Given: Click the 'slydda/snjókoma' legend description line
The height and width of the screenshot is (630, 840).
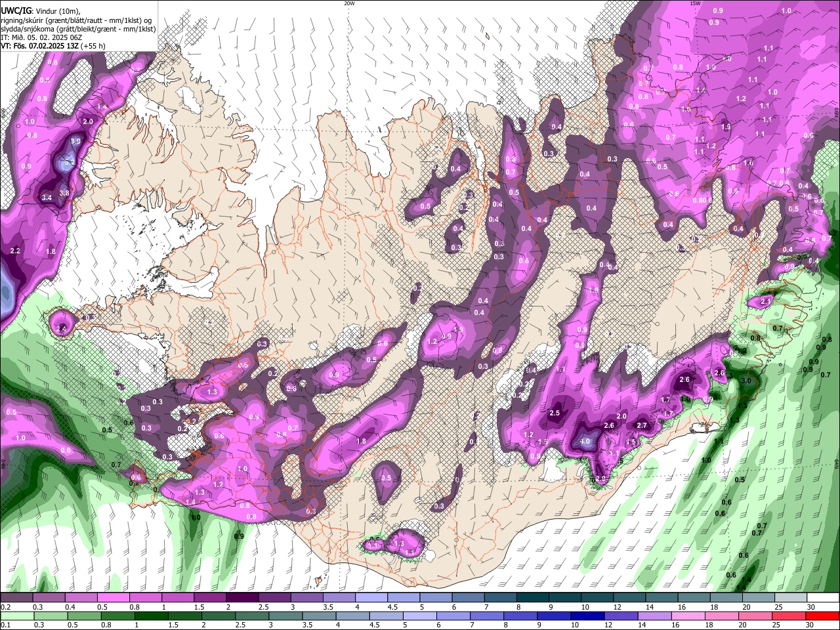Looking at the screenshot, I should point(78,29).
